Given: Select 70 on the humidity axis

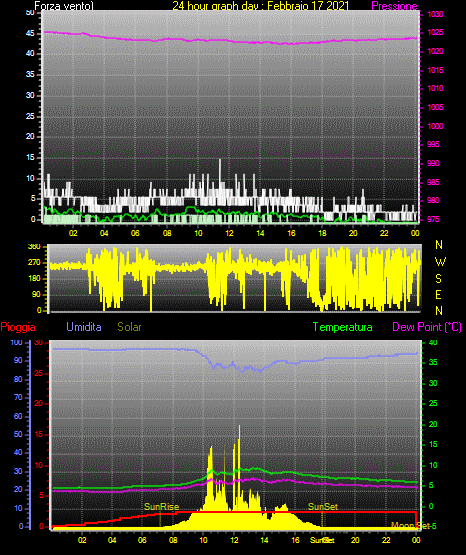Looking at the screenshot, I should click(18, 397).
